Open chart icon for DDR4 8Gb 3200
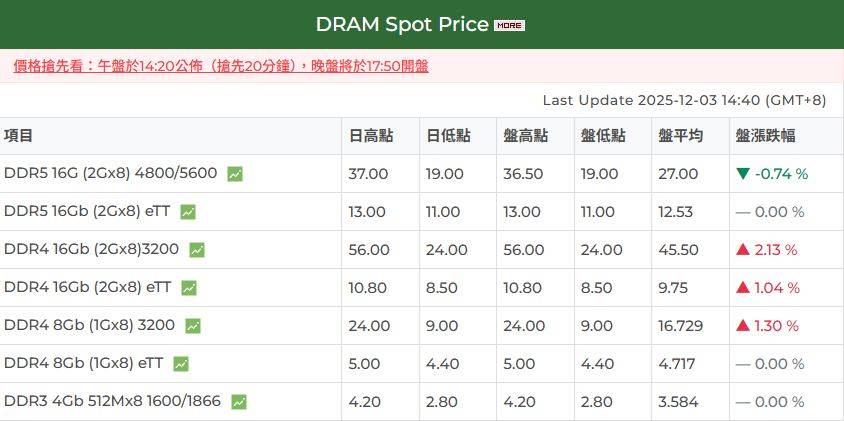Screen dimensions: 844x421 (193, 326)
